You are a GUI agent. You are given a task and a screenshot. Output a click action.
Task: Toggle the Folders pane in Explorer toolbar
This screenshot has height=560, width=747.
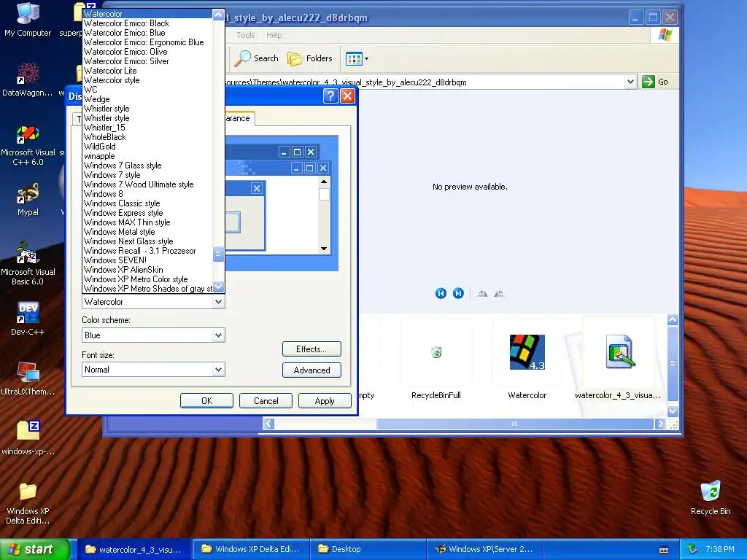point(309,58)
